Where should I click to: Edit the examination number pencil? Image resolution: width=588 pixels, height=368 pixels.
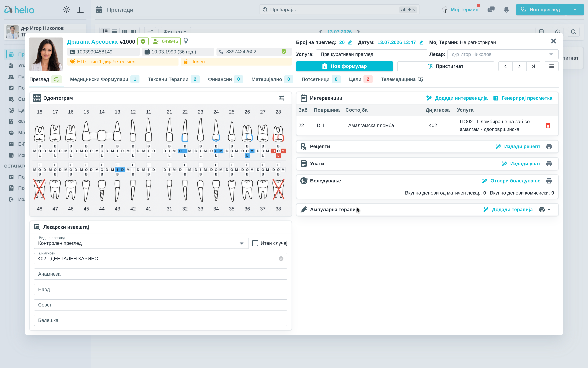350,42
